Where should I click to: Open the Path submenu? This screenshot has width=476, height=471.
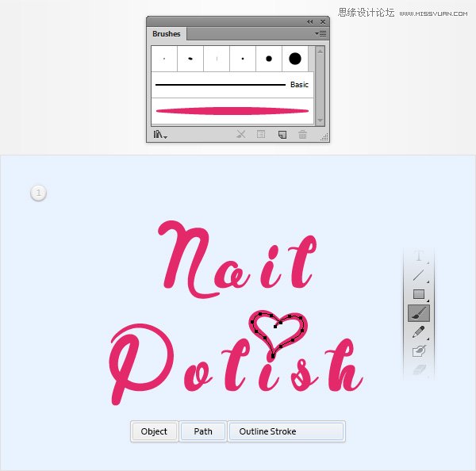coord(203,431)
